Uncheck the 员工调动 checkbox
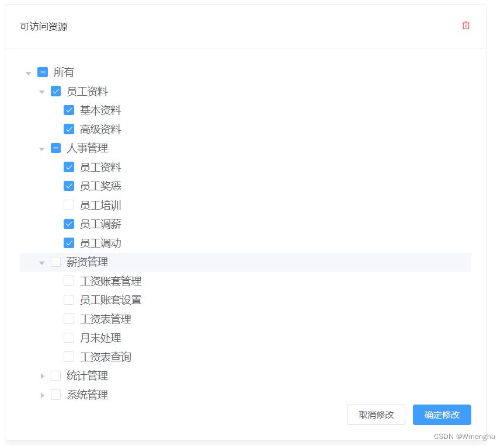This screenshot has height=446, width=504. pyautogui.click(x=69, y=243)
